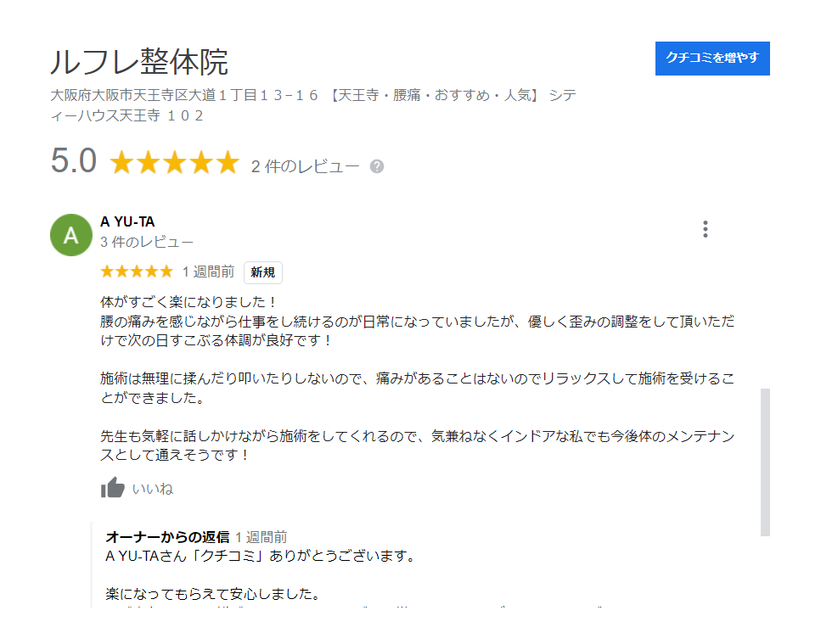Click the help question mark beside the review count

[376, 166]
